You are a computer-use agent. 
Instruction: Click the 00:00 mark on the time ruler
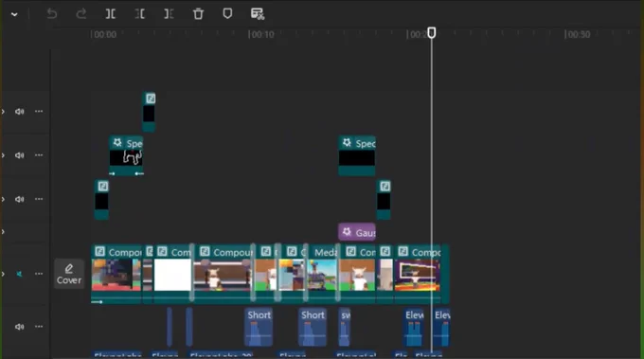pos(105,34)
